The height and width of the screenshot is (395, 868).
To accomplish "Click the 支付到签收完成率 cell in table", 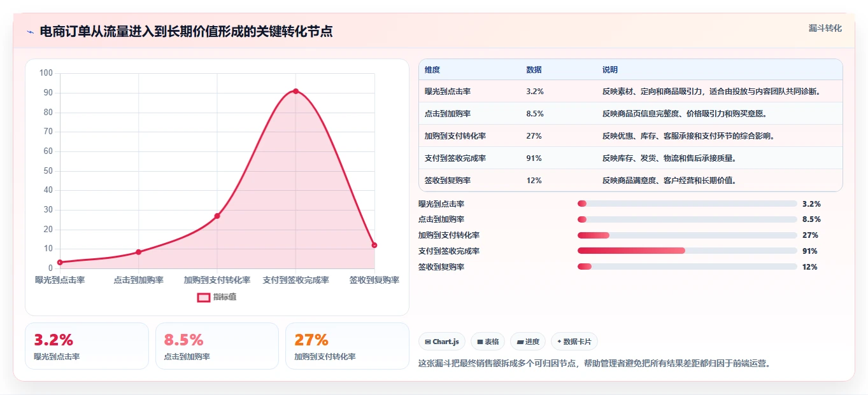I will 455,158.
